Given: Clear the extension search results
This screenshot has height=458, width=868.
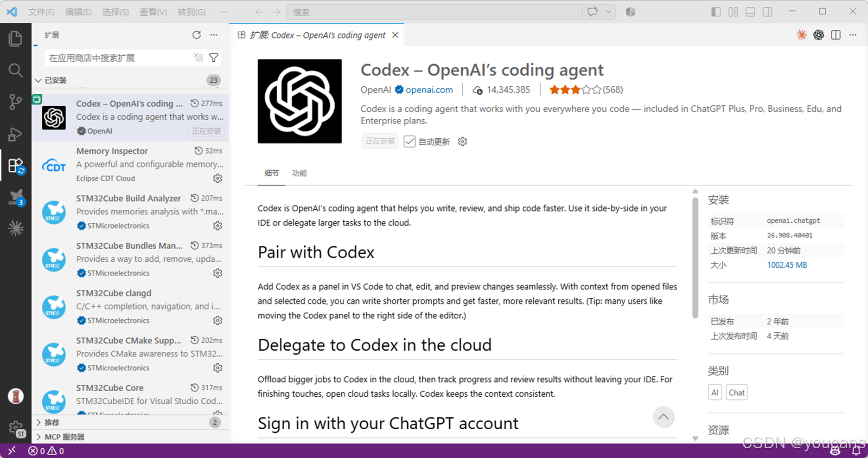Looking at the screenshot, I should coord(198,58).
